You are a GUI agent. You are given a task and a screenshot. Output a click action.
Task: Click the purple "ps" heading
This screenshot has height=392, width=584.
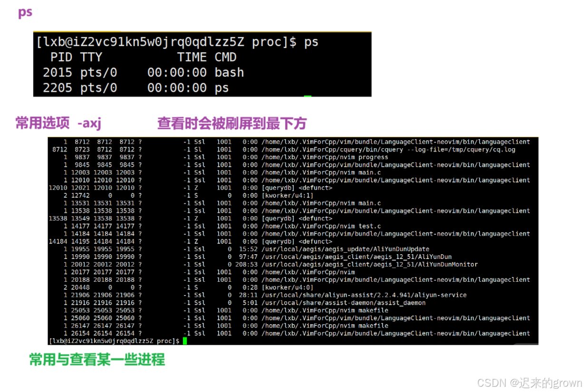pyautogui.click(x=25, y=13)
